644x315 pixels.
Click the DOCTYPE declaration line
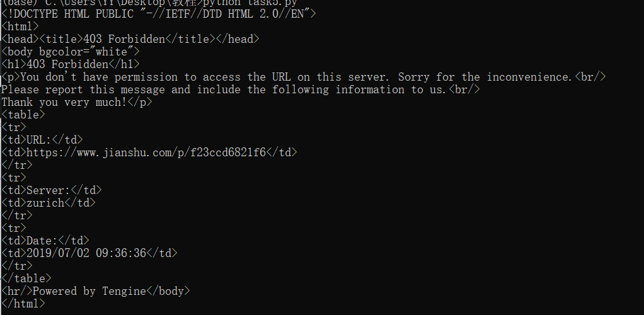pyautogui.click(x=159, y=14)
